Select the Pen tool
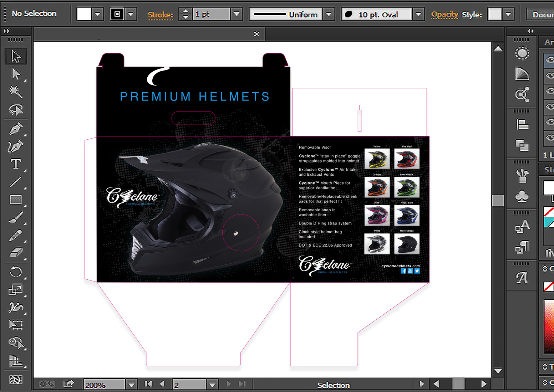 click(x=16, y=128)
